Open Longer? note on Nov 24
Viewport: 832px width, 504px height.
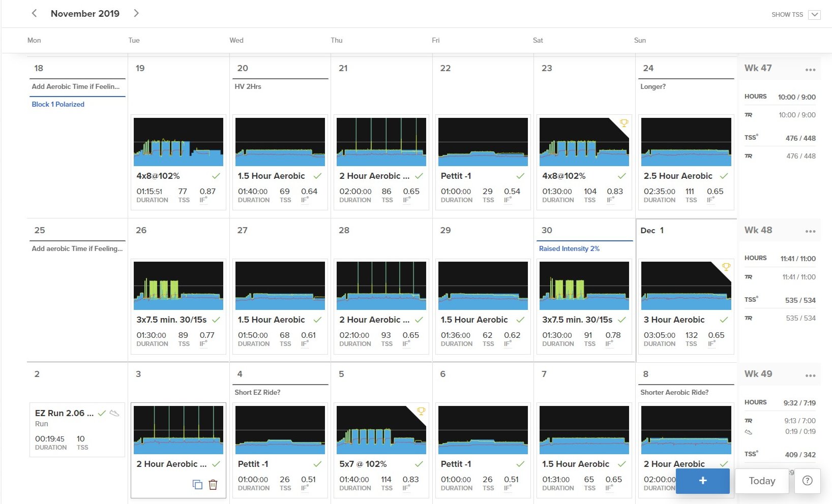coord(653,86)
